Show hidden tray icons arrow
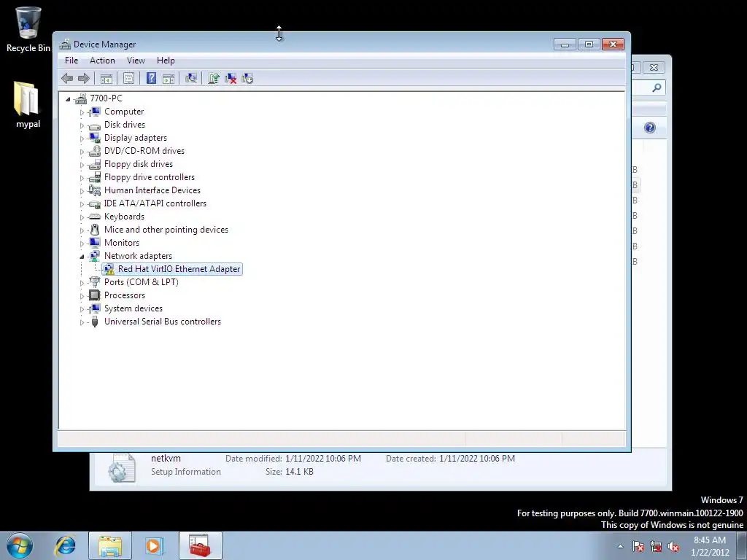Viewport: 747px width, 560px height. [x=620, y=546]
